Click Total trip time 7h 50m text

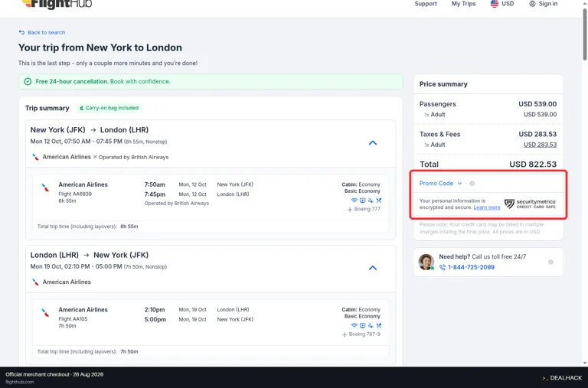(88, 351)
